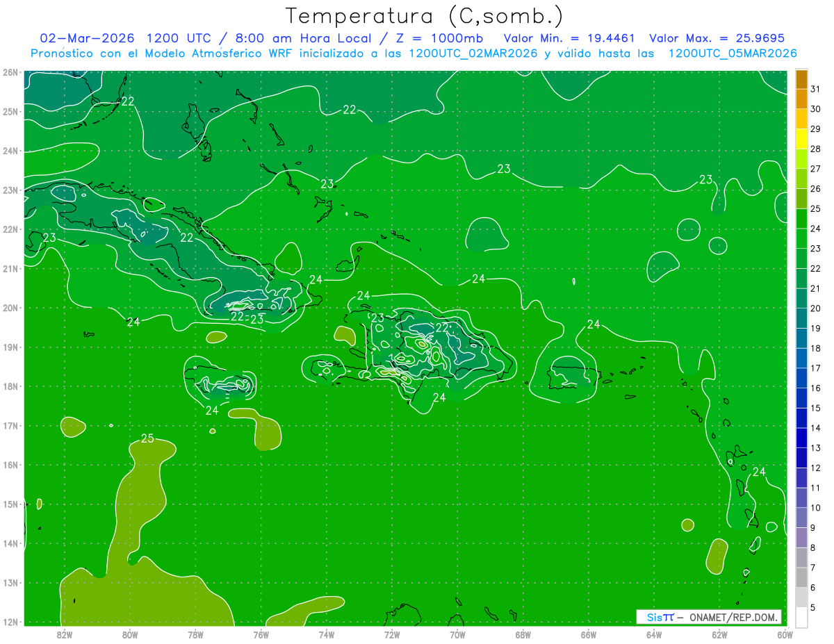Viewport: 834px width, 644px height.
Task: Click the yellow legend swatch between 28 and 29
Action: click(801, 139)
